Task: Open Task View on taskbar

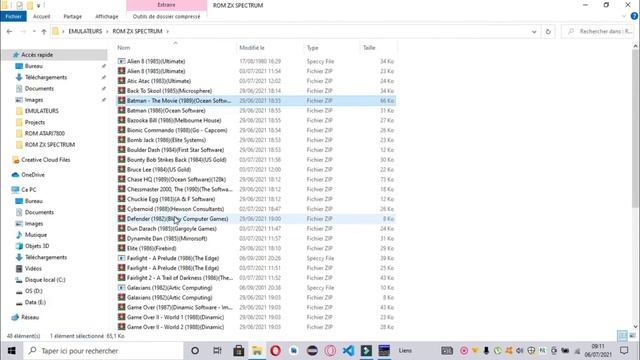Action: 218,351
